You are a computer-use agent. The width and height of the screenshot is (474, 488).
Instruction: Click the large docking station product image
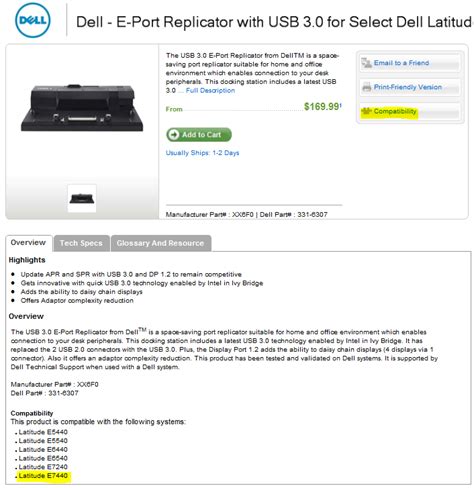pos(82,108)
